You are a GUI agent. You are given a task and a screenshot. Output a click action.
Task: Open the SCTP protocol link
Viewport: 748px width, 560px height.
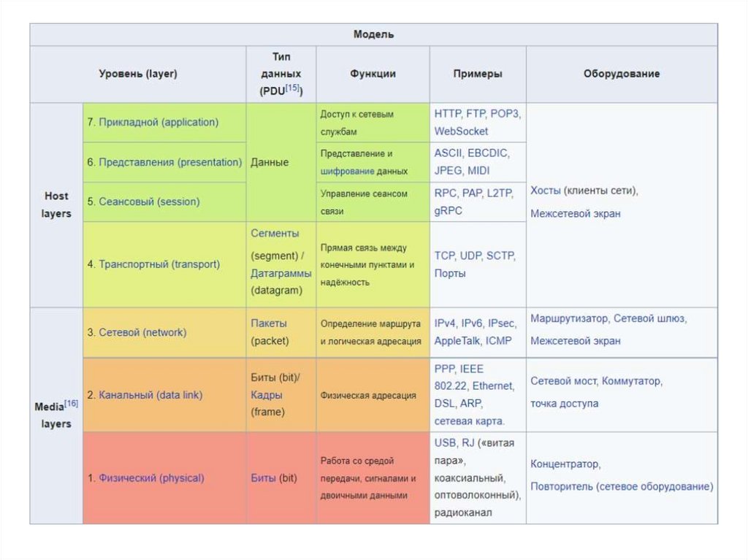coord(503,256)
